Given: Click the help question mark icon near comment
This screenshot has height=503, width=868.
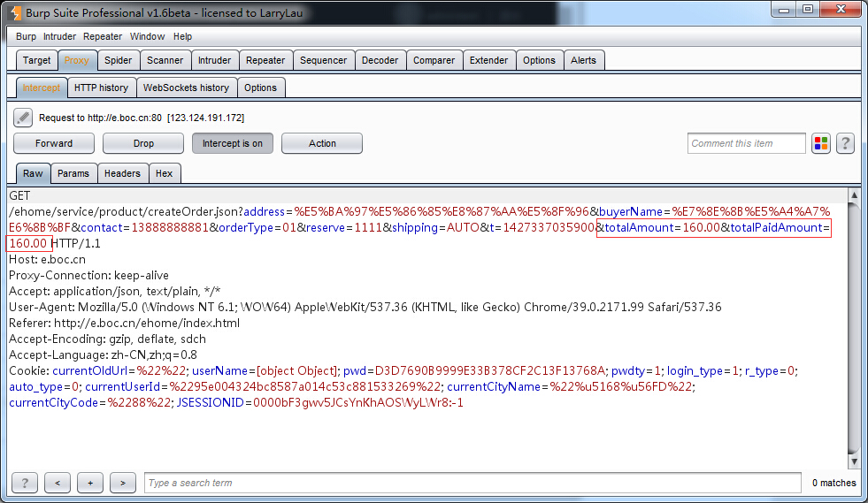Looking at the screenshot, I should click(x=845, y=143).
